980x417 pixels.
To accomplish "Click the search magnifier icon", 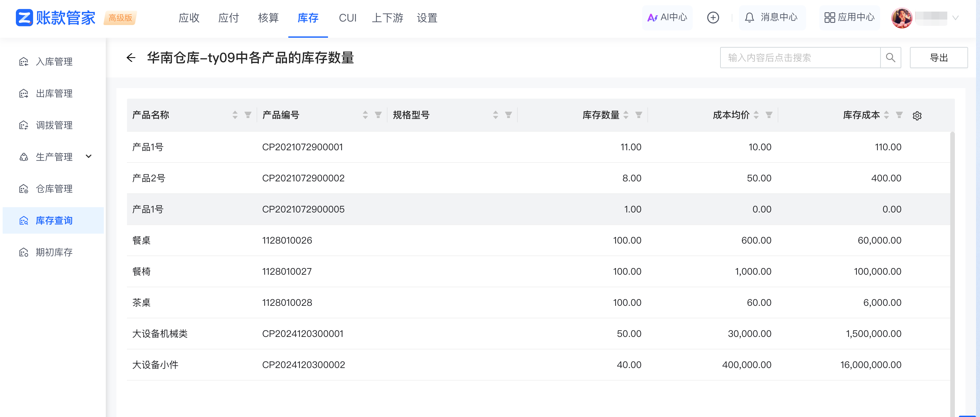I will pos(890,58).
